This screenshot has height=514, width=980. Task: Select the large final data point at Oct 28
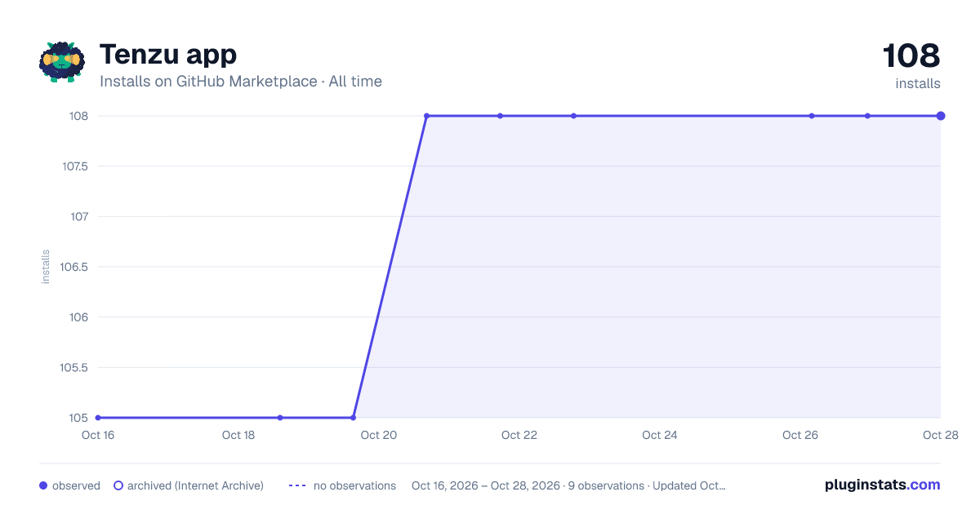[941, 116]
